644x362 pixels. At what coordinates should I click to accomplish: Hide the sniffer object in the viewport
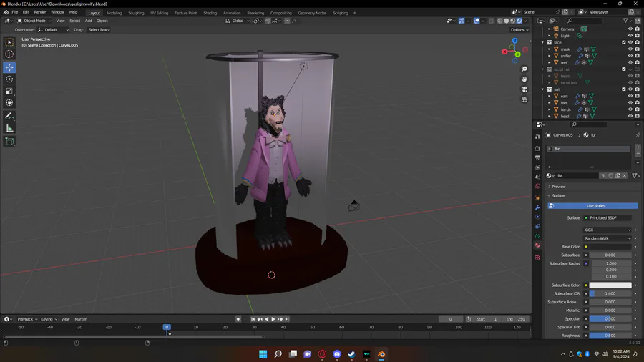[x=630, y=56]
